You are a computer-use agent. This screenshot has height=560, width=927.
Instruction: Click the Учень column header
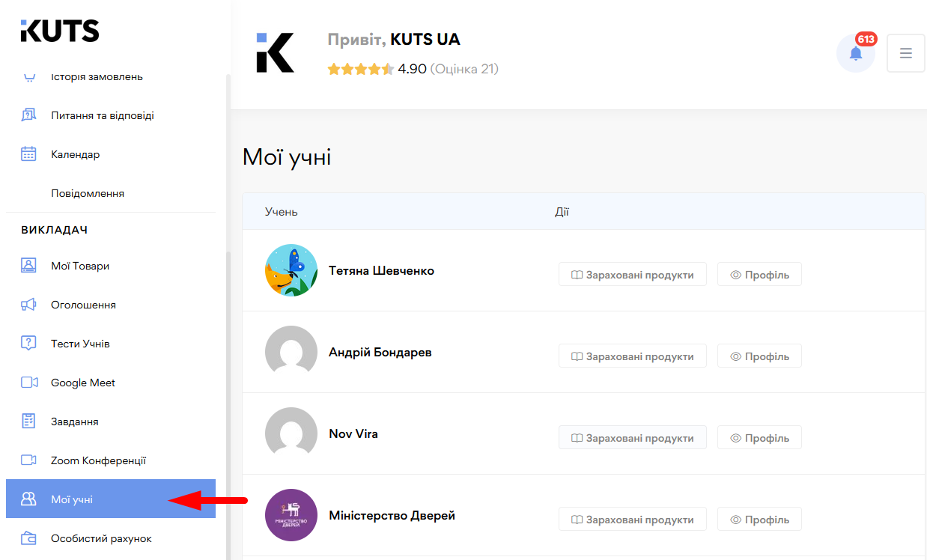pyautogui.click(x=281, y=212)
